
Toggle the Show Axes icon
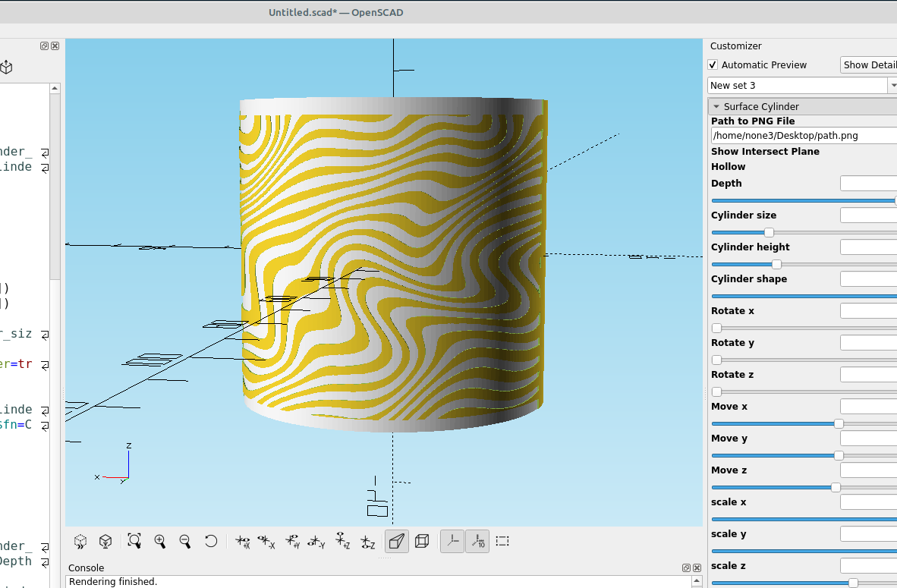452,541
